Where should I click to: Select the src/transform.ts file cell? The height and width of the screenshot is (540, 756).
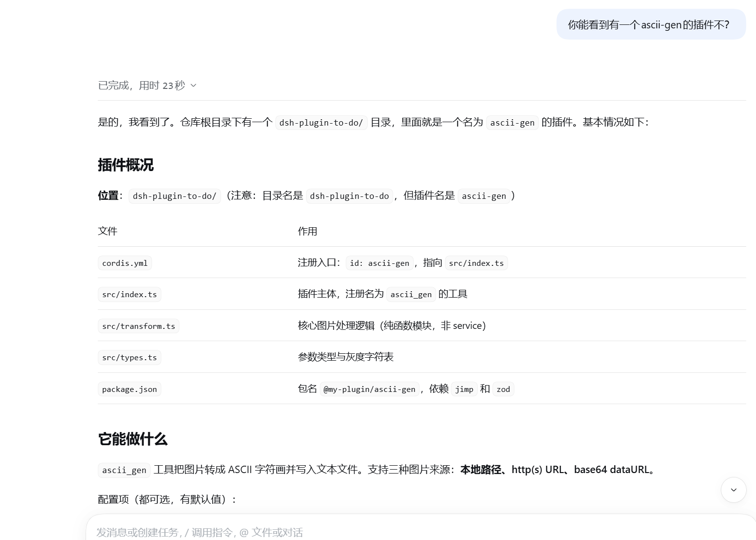tap(138, 326)
